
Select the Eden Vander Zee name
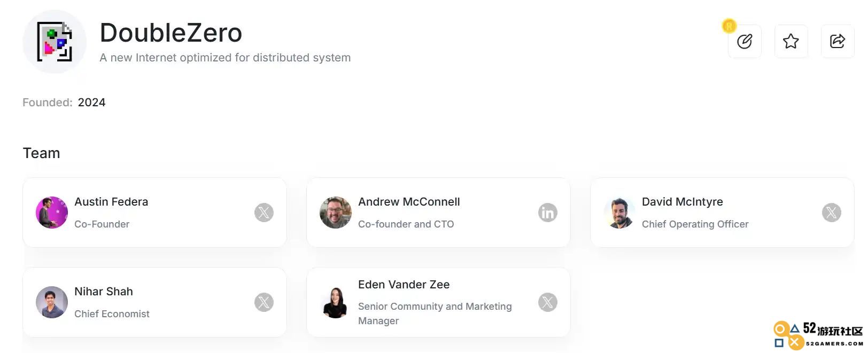tap(404, 285)
